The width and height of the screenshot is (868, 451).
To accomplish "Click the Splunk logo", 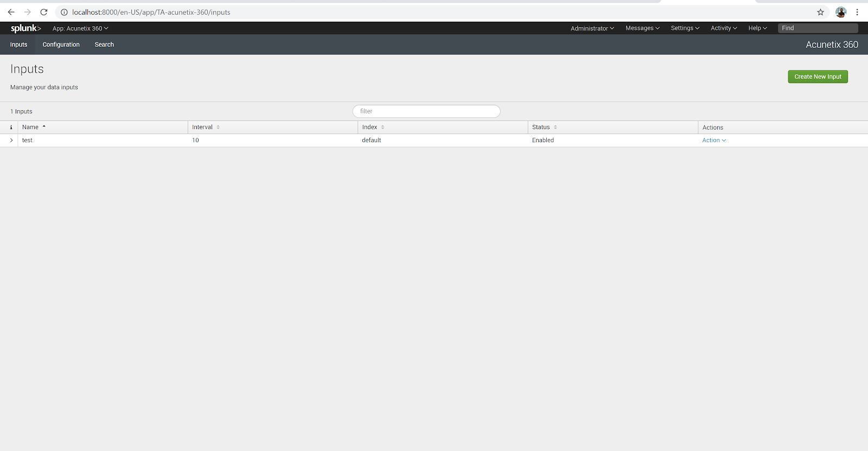I will point(25,28).
